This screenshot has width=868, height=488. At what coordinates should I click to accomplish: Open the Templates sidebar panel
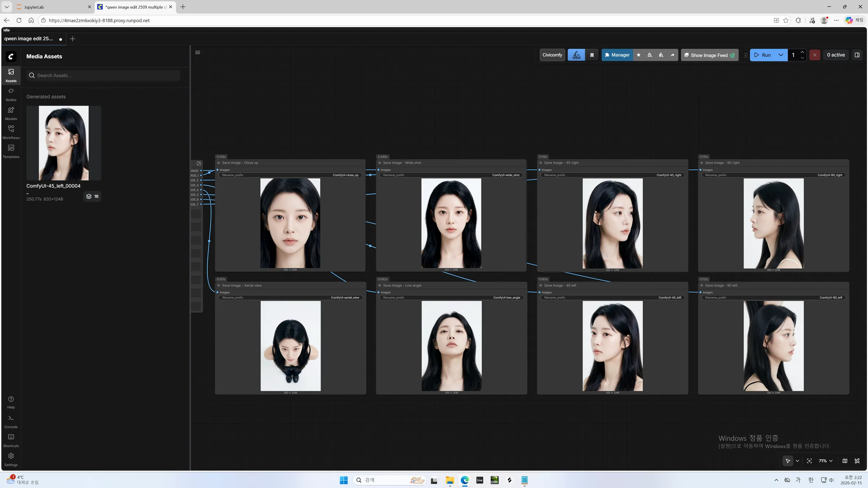(11, 151)
